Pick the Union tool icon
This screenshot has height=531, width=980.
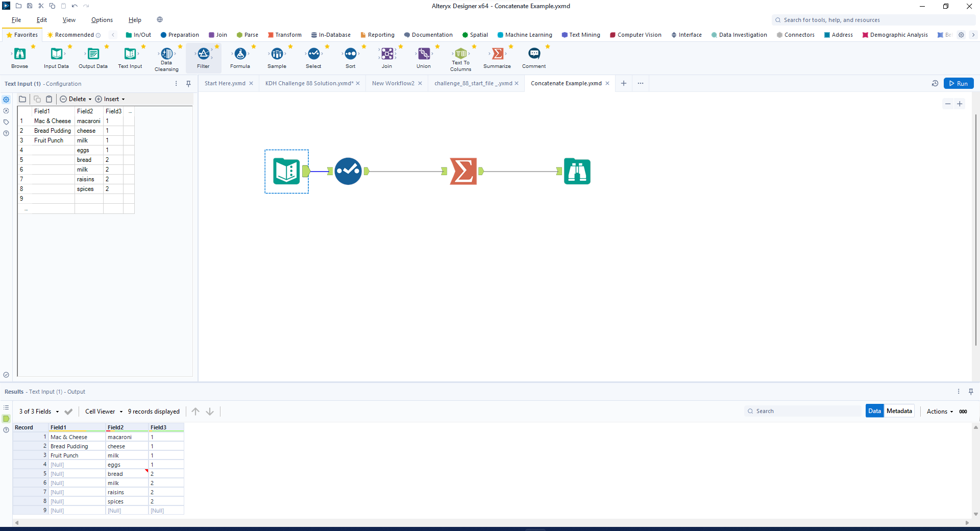pos(424,54)
